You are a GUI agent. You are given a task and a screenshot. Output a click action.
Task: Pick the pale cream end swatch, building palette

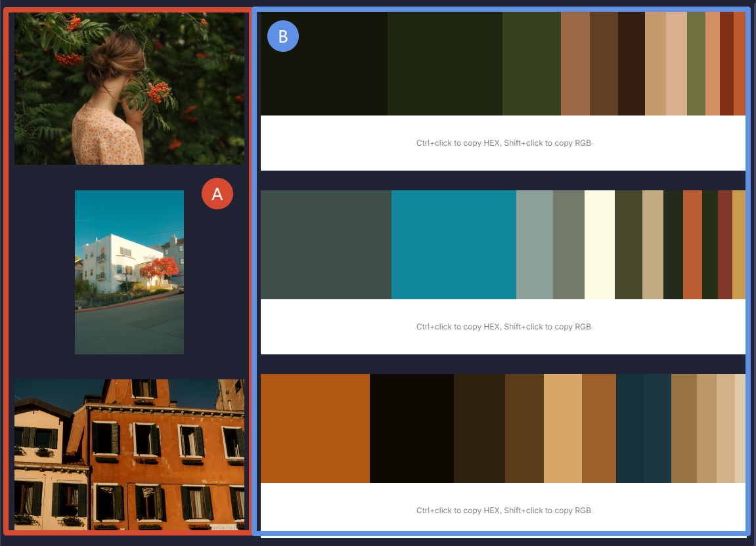[x=740, y=429]
